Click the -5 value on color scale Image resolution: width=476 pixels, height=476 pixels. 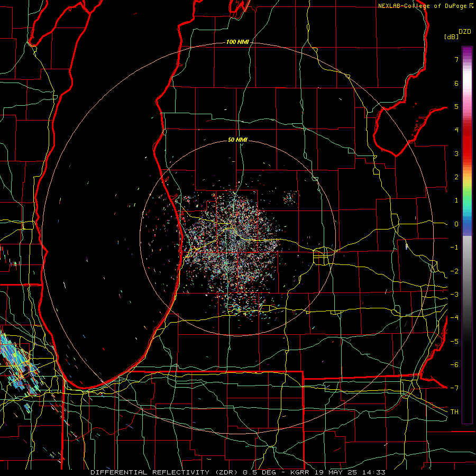click(x=454, y=341)
